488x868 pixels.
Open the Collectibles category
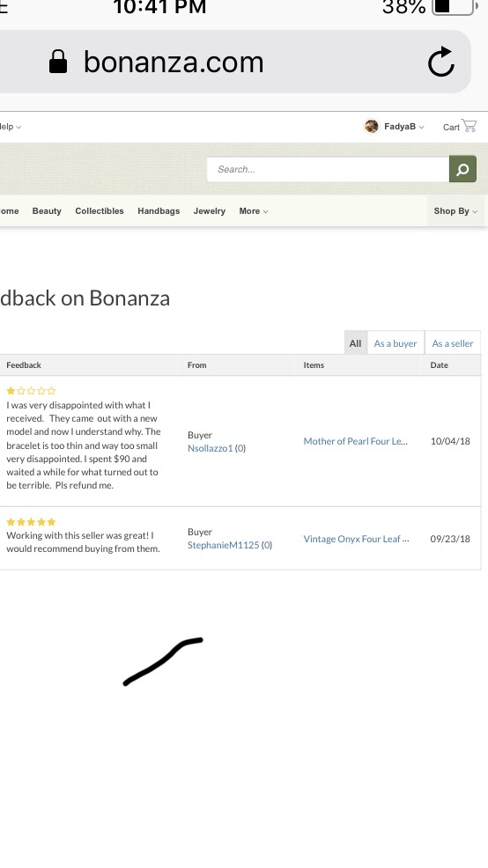(x=100, y=211)
